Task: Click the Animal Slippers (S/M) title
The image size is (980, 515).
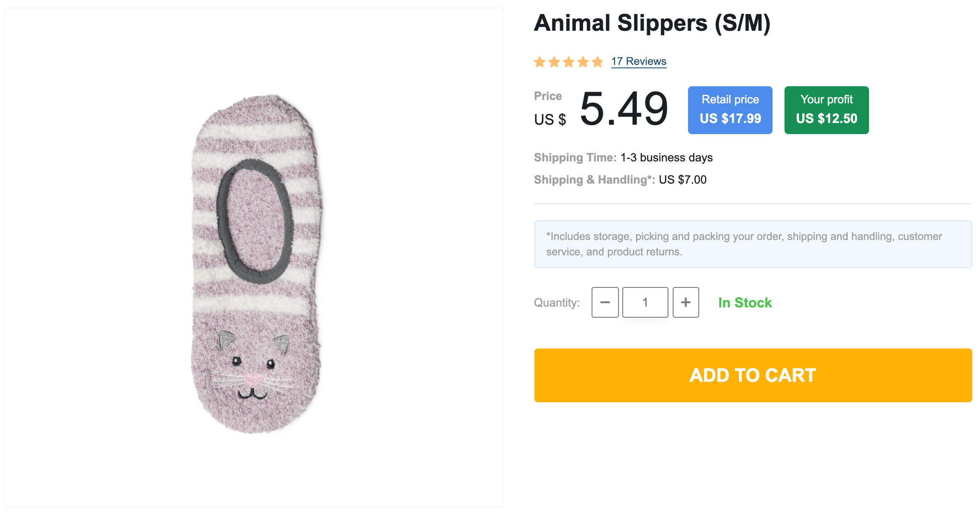Action: 652,23
